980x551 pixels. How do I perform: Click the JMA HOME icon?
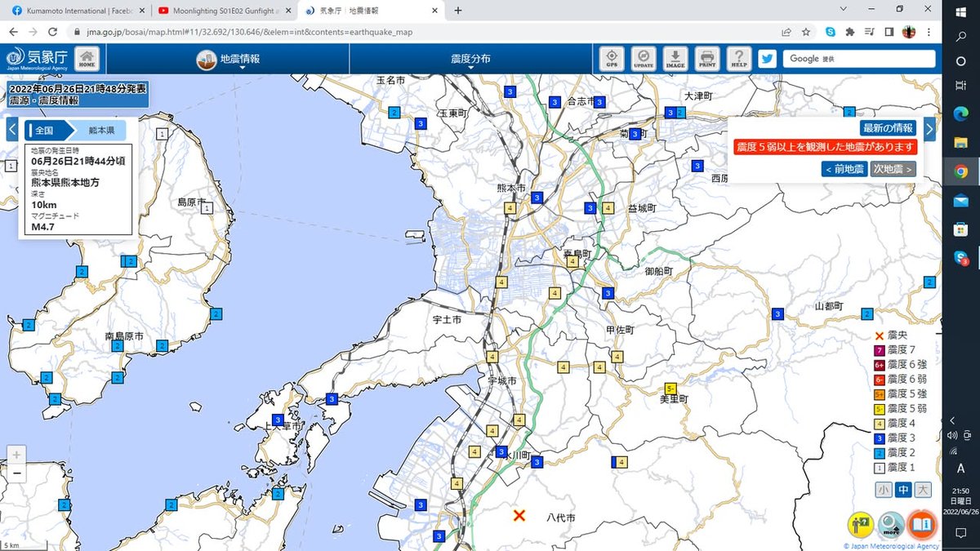pos(87,59)
